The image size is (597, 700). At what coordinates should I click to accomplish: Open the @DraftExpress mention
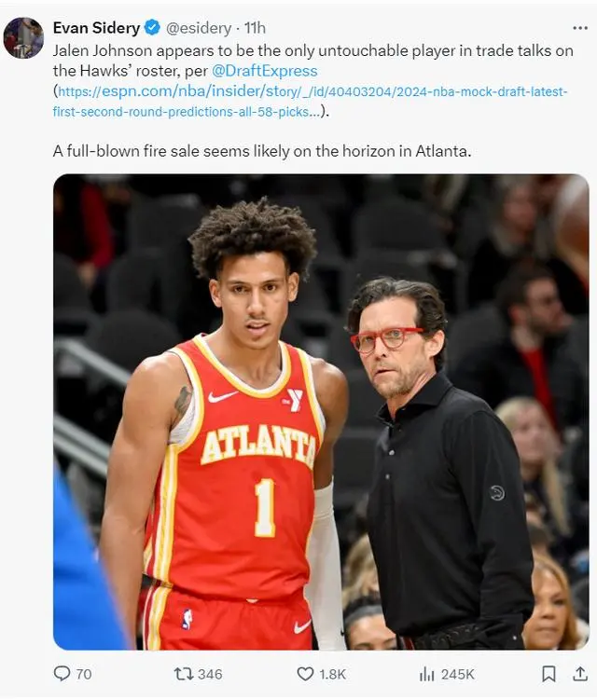click(264, 71)
